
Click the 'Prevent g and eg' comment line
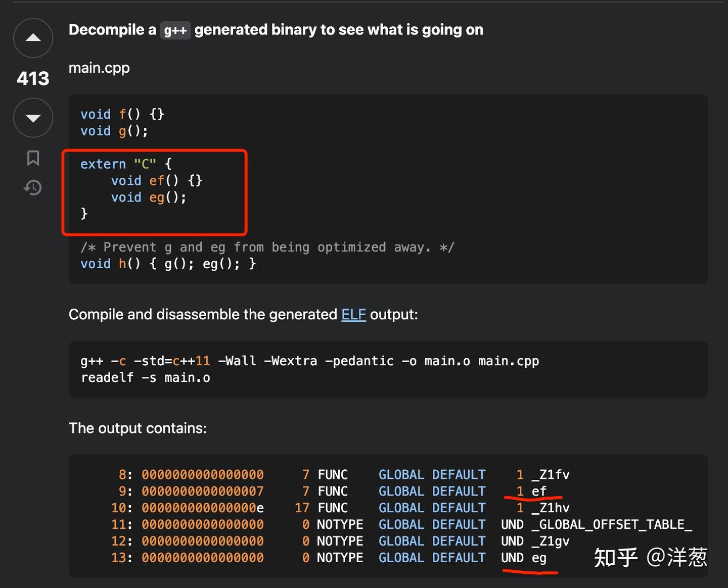coord(267,247)
